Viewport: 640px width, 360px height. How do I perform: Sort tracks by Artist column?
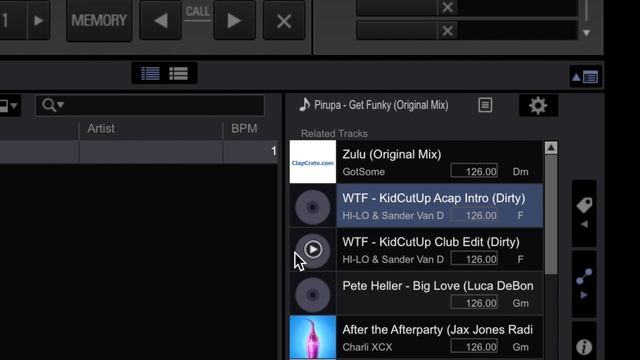101,129
